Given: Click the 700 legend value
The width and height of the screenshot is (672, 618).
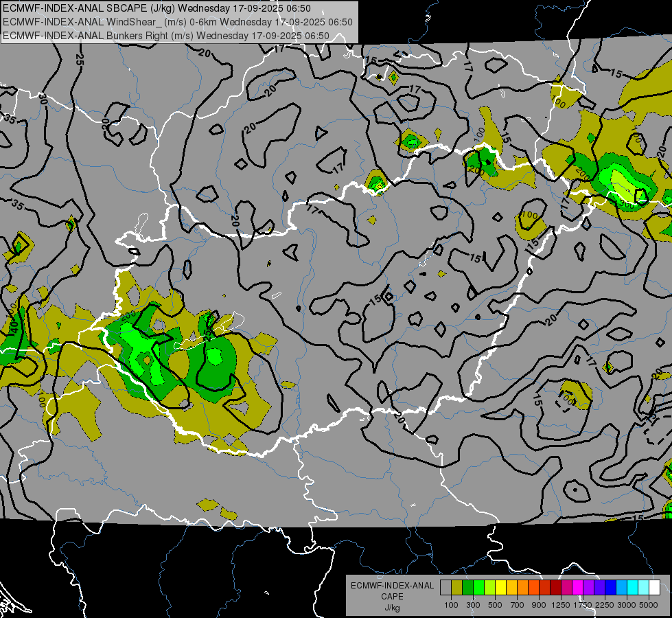Looking at the screenshot, I should pyautogui.click(x=518, y=605).
